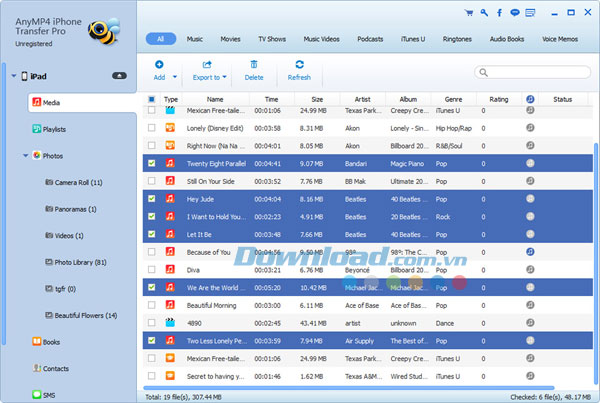This screenshot has height=403, width=600.
Task: Click video type icon for 4890 row
Action: 170,323
